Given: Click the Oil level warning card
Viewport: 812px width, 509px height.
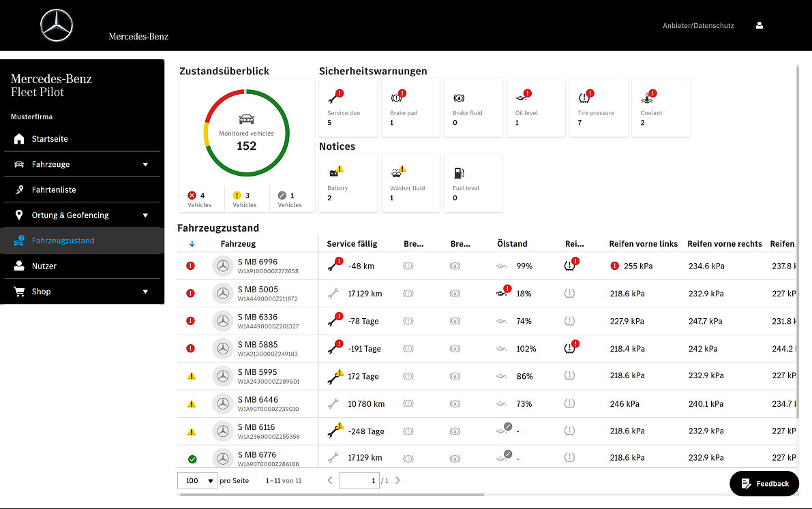Looking at the screenshot, I should [535, 108].
